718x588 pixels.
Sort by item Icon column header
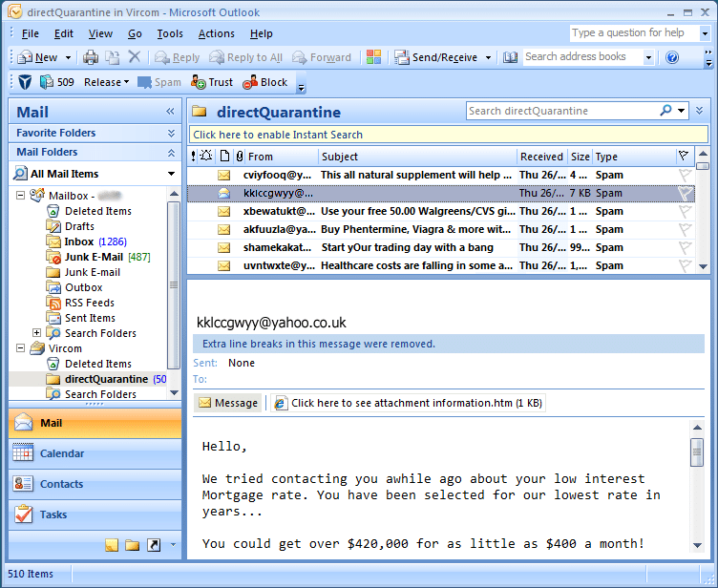click(x=224, y=157)
